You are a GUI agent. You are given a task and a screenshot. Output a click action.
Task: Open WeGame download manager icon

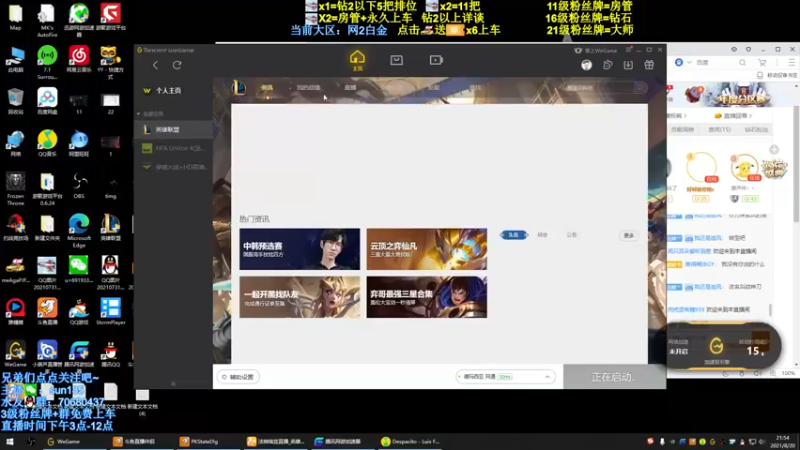(x=628, y=65)
